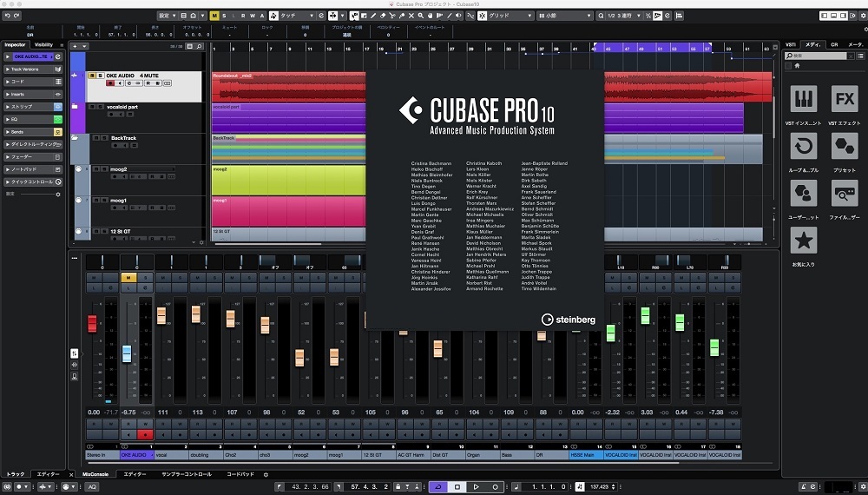Click the Undo arrow in the toolbar
The height and width of the screenshot is (495, 868).
point(7,16)
